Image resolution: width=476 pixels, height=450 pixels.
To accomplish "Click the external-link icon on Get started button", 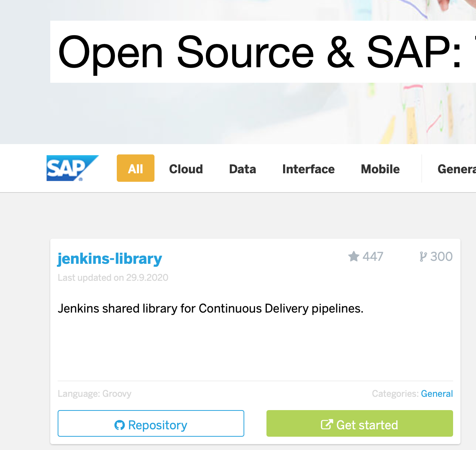I will tap(327, 425).
